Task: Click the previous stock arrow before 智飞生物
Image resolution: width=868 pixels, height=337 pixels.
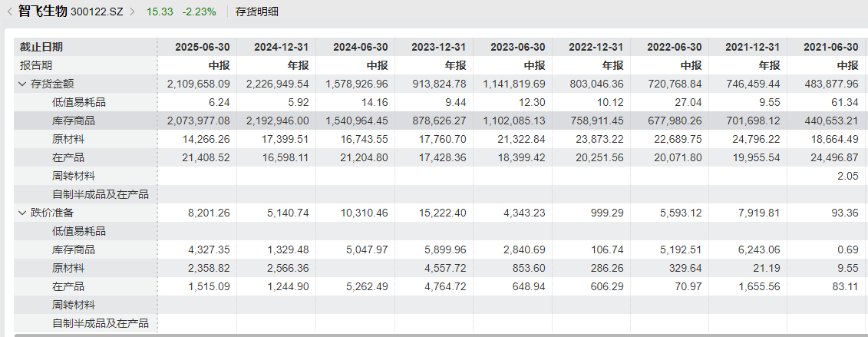Action: pyautogui.click(x=9, y=12)
